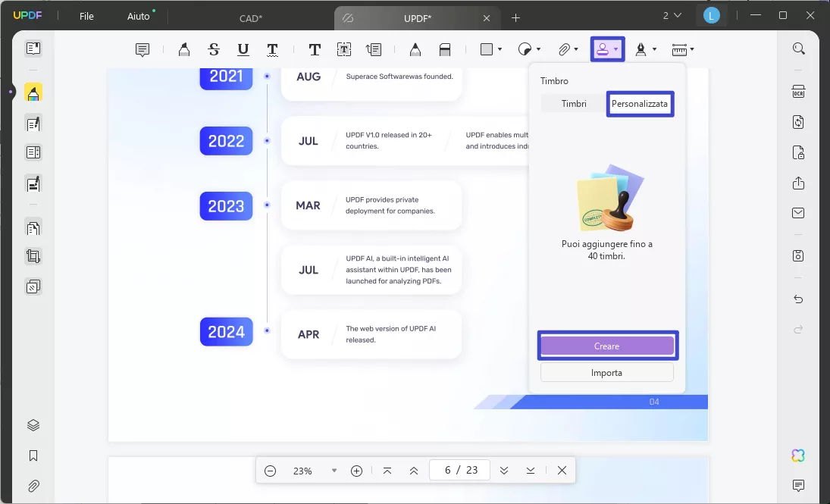The image size is (830, 504).
Task: Open the Fill and Sign tool in sidebar
Action: (33, 183)
